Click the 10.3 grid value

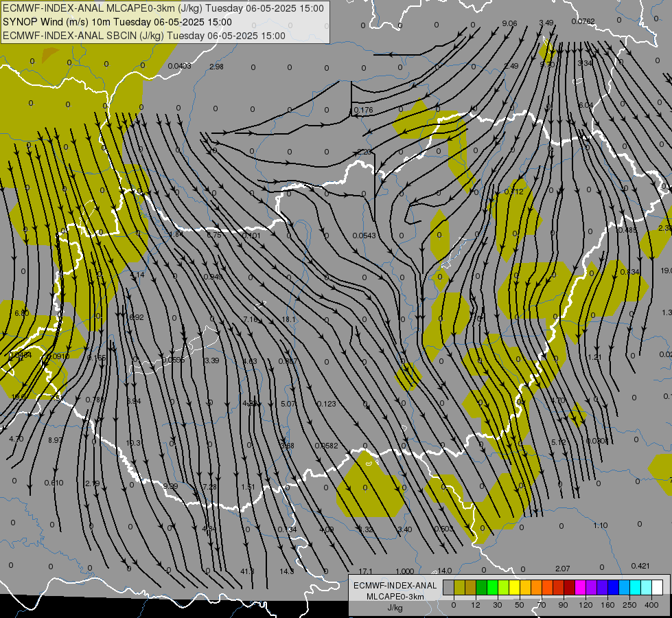coord(133,443)
